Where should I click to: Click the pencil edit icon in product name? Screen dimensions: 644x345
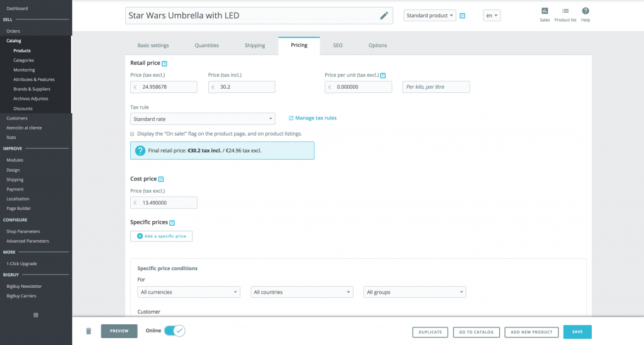(384, 16)
